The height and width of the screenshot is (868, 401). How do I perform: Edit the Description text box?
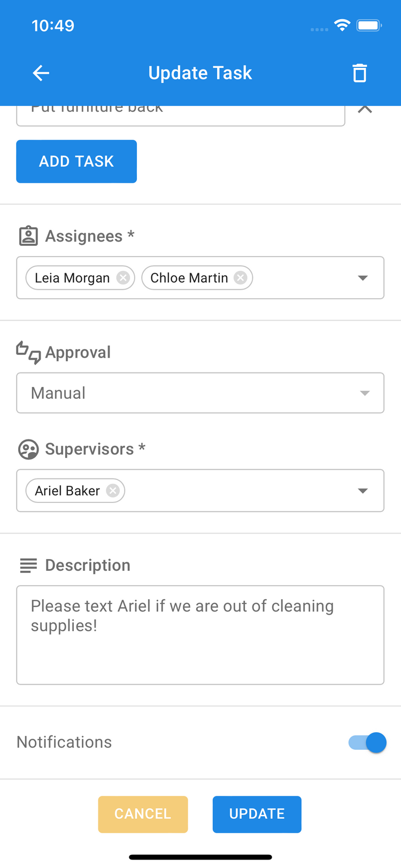(200, 635)
